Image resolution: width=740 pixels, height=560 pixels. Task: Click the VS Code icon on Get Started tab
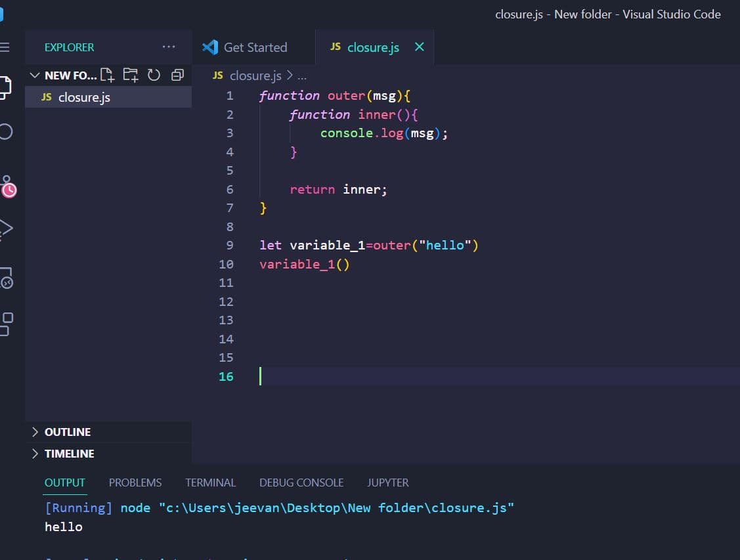tap(210, 47)
